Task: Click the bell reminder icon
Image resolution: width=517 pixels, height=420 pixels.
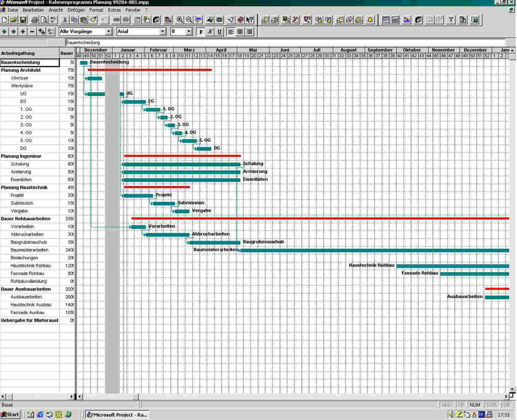Action: [x=370, y=20]
